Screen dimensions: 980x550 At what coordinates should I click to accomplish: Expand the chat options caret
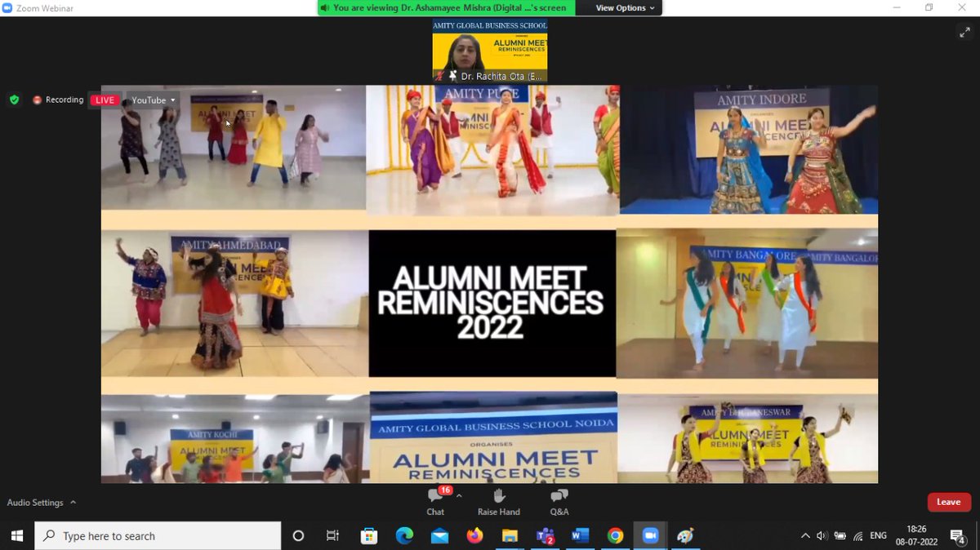tap(459, 496)
